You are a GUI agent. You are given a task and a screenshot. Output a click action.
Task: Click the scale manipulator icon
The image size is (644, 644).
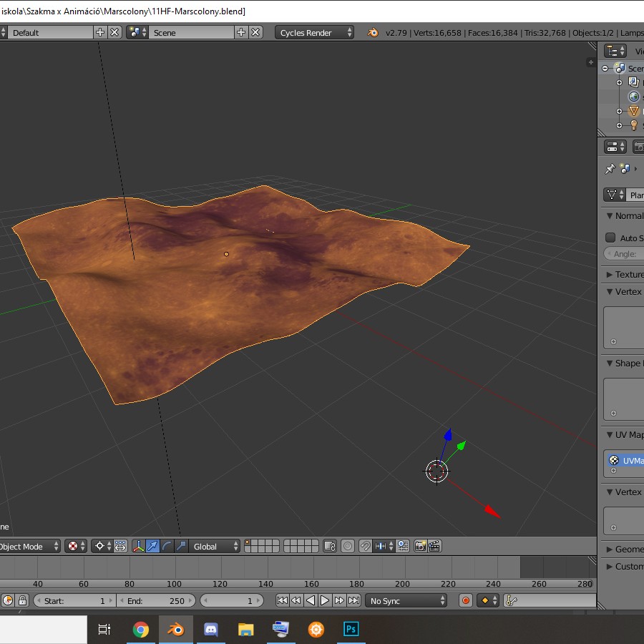coord(181,547)
